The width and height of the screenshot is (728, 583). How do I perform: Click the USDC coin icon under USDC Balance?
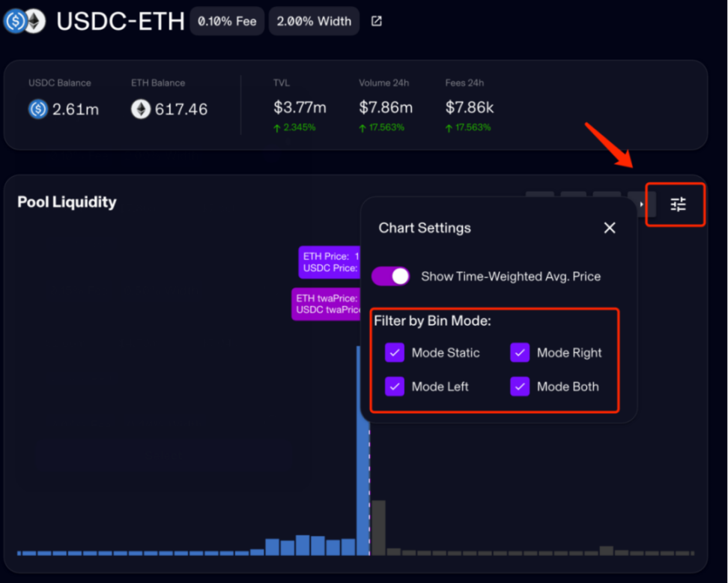(38, 110)
